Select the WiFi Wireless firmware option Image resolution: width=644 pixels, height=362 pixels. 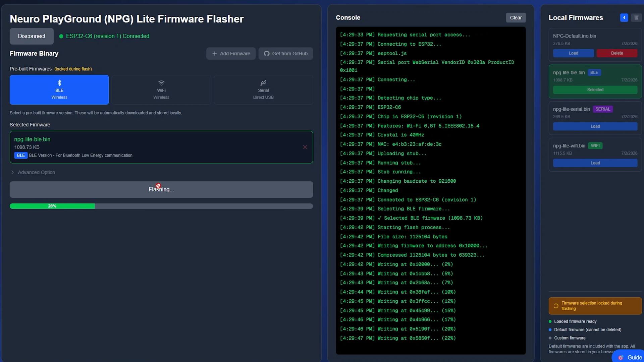coord(161,90)
